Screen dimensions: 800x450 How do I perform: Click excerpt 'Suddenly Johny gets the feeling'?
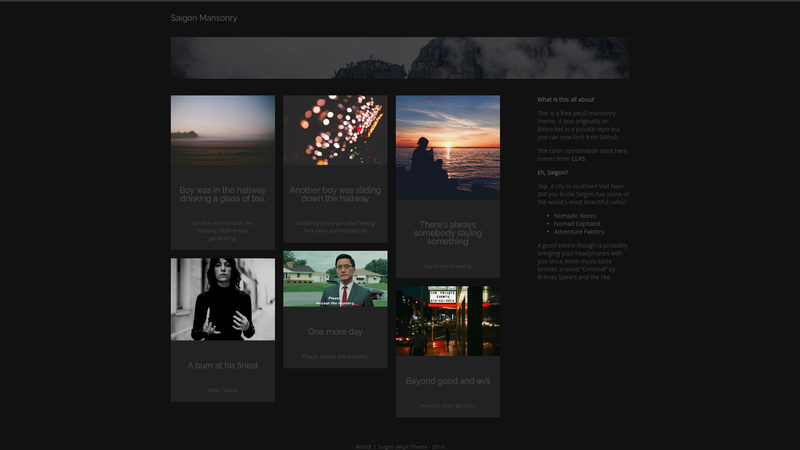point(335,227)
